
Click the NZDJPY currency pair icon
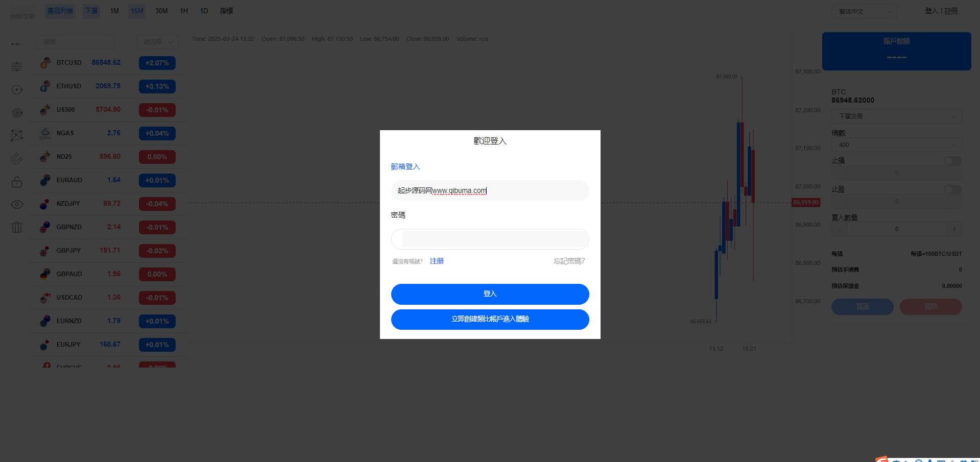pos(45,204)
